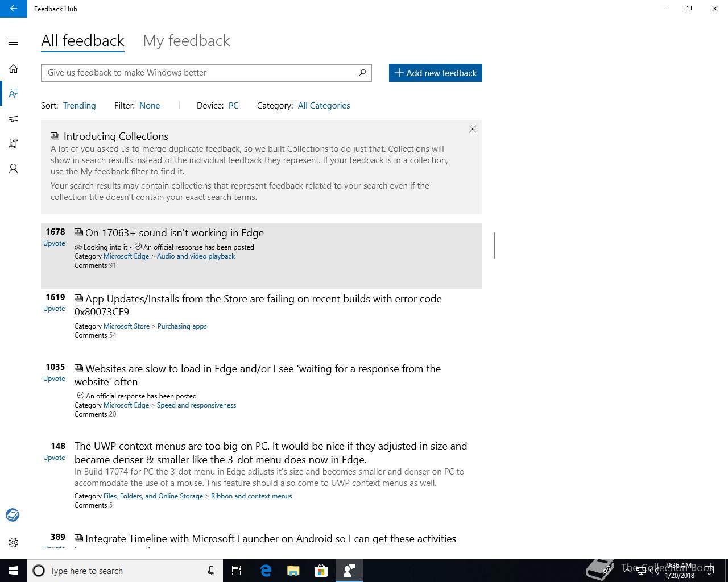Click 'An official response has been posted' on slow websites

[141, 396]
